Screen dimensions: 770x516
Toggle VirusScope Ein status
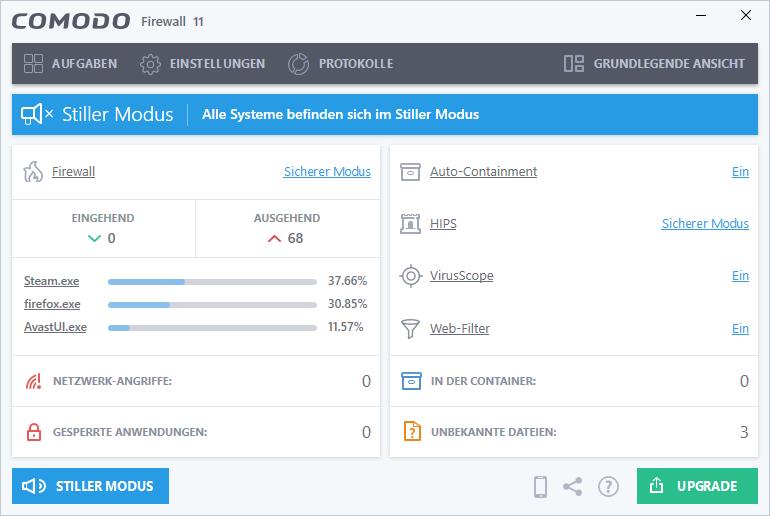(740, 276)
